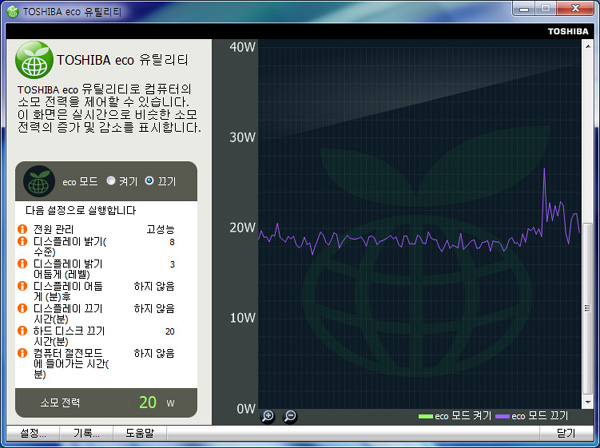This screenshot has width=600, height=448.
Task: Close the window with the red X
Action: pyautogui.click(x=575, y=8)
